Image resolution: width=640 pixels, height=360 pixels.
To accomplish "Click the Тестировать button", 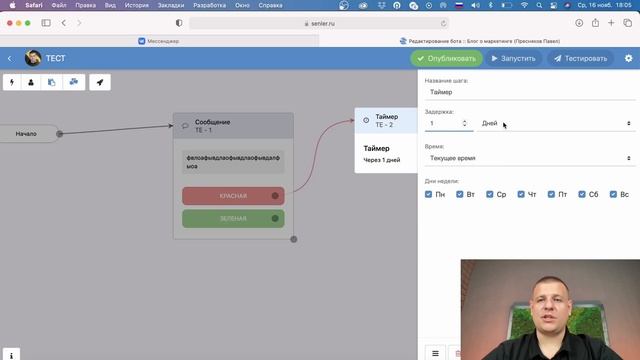I will (580, 58).
